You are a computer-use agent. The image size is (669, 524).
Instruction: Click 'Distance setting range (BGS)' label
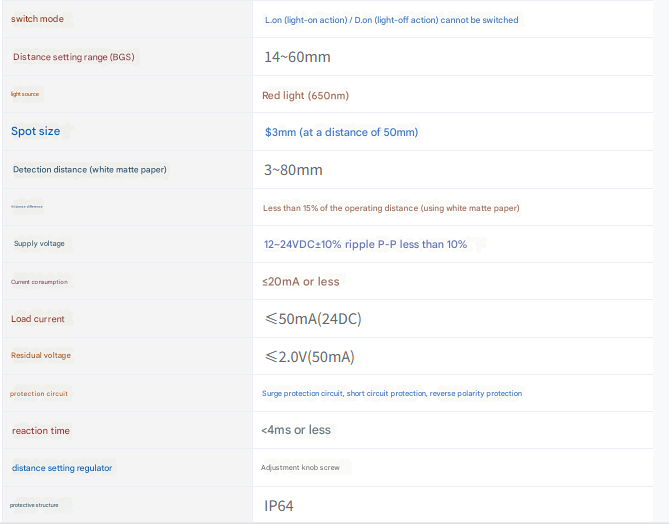pyautogui.click(x=73, y=57)
